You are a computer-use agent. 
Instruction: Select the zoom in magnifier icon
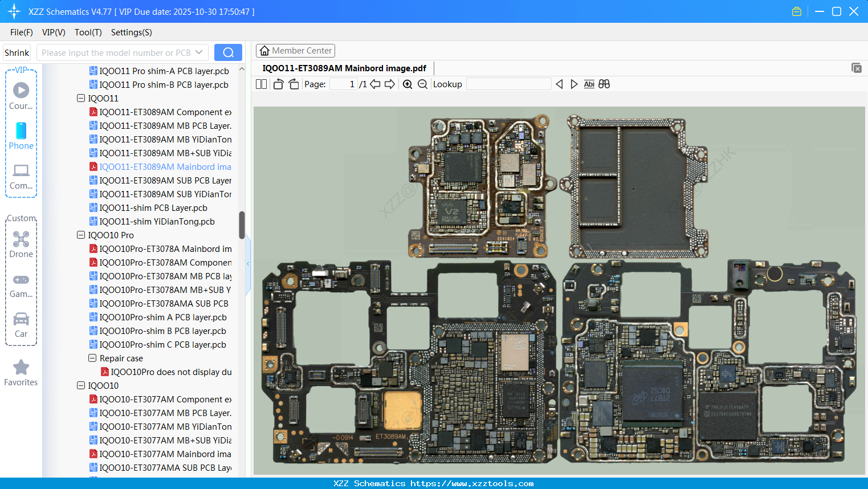tap(407, 84)
